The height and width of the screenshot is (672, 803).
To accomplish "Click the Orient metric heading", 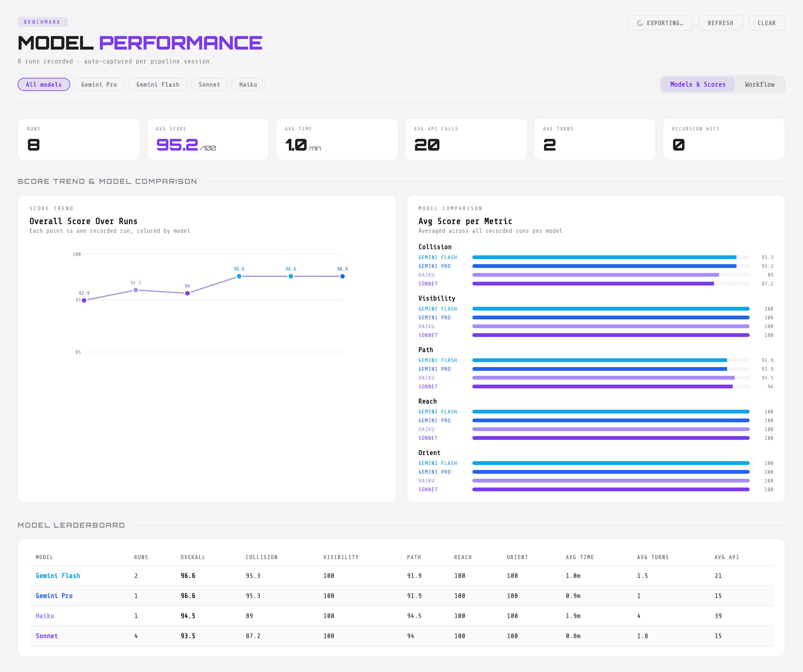I will coord(429,453).
